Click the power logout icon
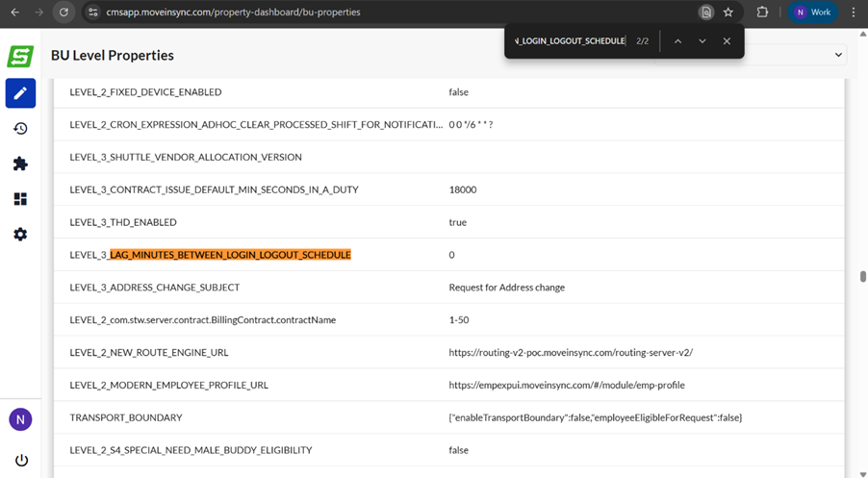 coord(20,460)
